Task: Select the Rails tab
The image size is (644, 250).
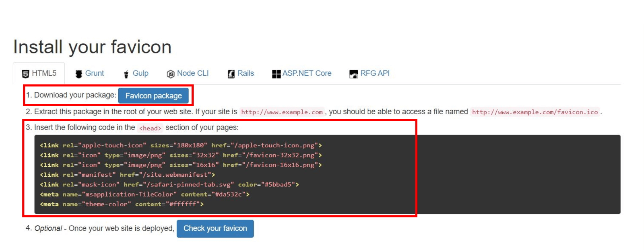Action: coord(241,73)
